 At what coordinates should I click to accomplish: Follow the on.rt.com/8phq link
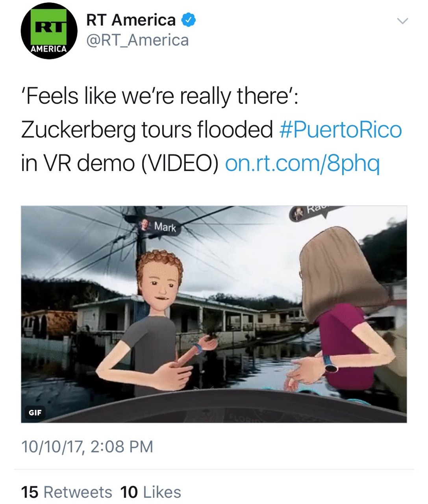point(302,163)
